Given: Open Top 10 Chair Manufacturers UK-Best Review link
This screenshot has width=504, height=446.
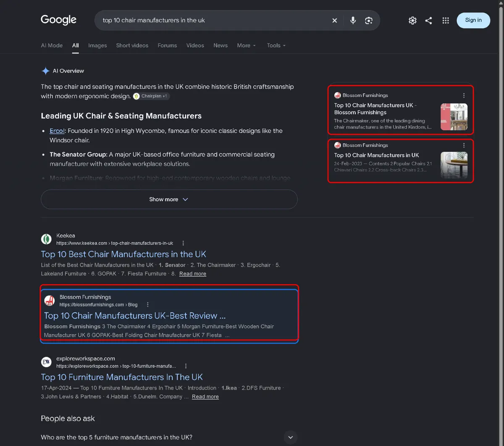Looking at the screenshot, I should tap(135, 316).
